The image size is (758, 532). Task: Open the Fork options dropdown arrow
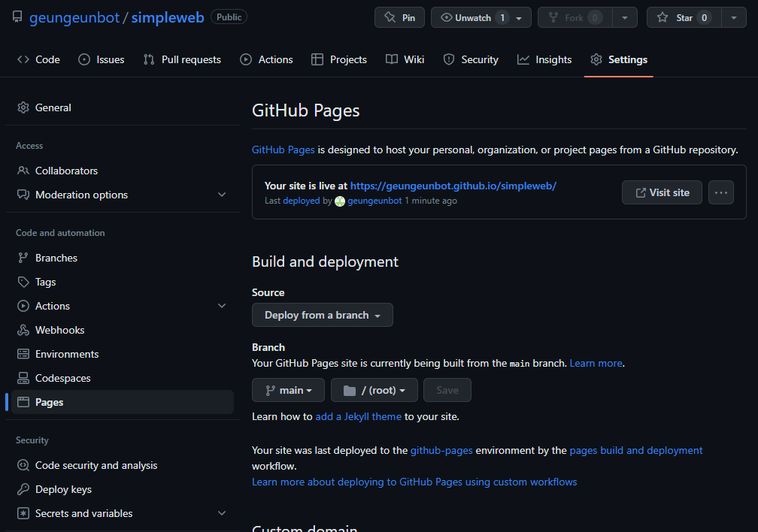click(625, 17)
